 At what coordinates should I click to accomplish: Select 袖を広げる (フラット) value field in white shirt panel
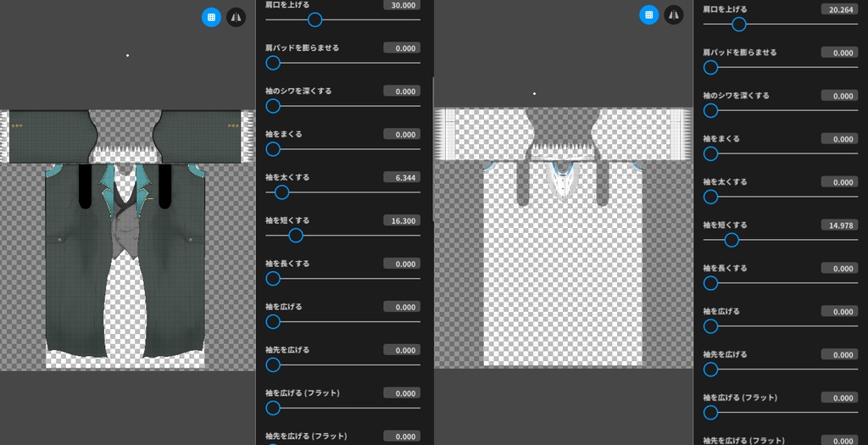pos(840,398)
